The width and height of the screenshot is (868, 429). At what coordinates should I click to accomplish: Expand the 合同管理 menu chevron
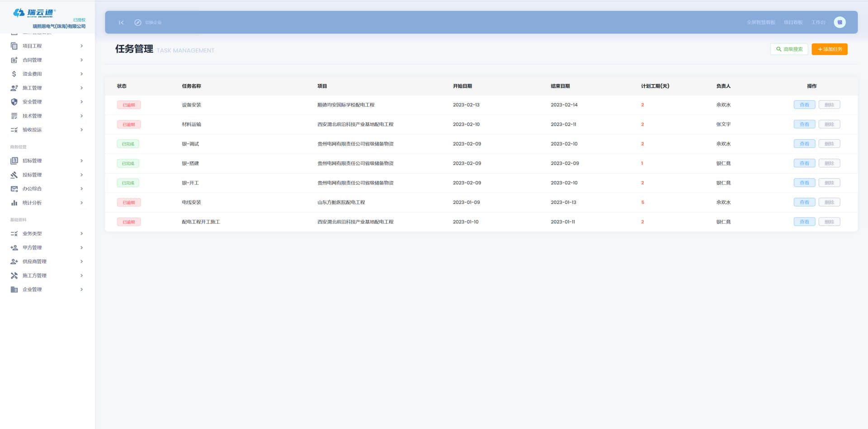pyautogui.click(x=81, y=60)
